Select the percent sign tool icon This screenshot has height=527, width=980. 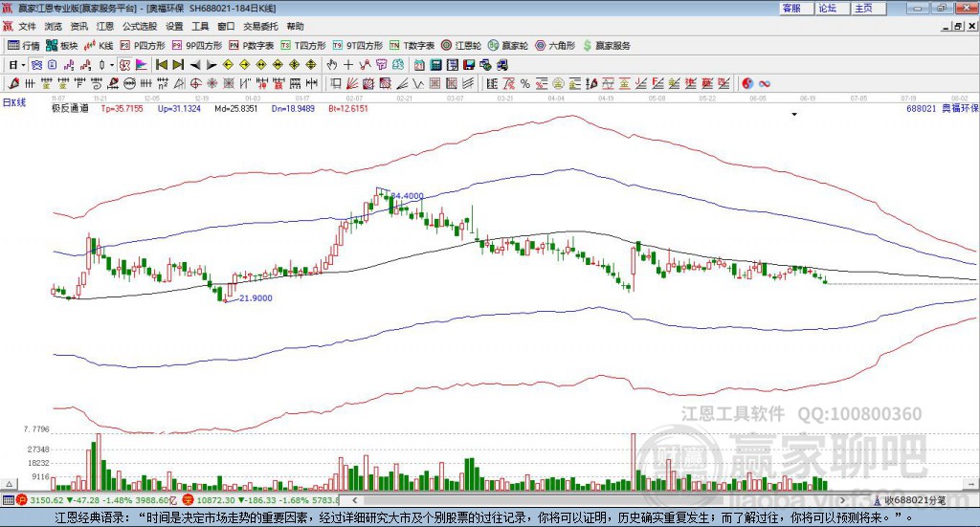pos(525,83)
